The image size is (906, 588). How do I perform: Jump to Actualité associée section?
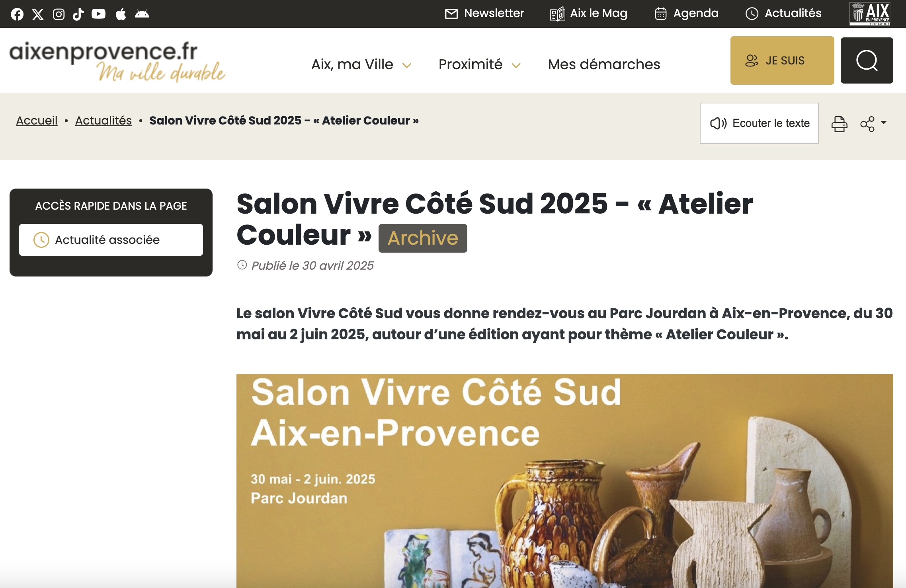click(x=111, y=240)
